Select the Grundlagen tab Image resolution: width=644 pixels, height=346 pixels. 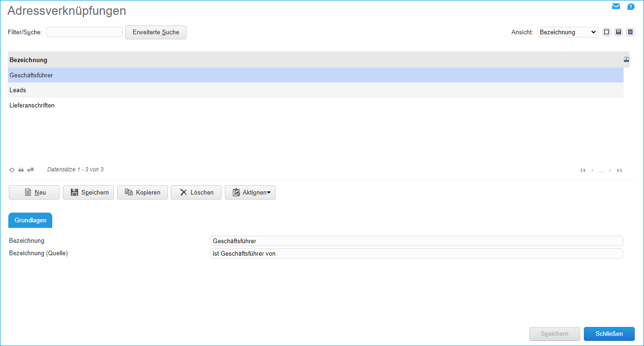[31, 220]
